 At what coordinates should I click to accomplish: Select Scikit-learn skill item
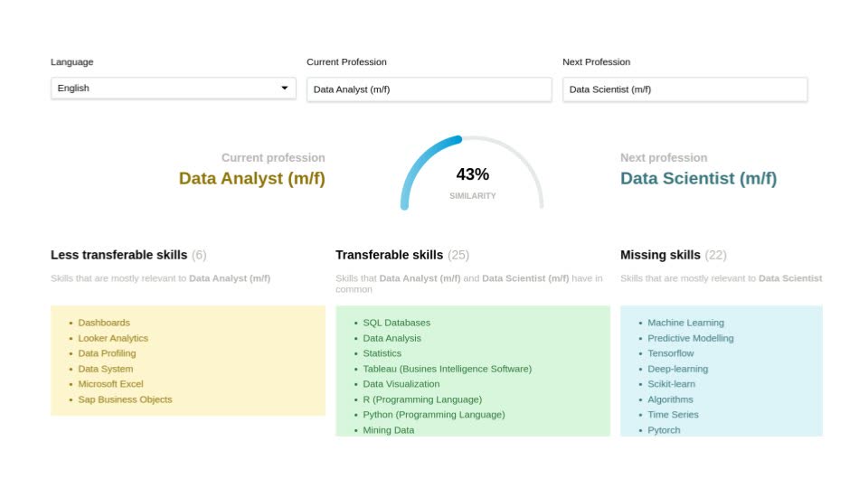tap(672, 384)
